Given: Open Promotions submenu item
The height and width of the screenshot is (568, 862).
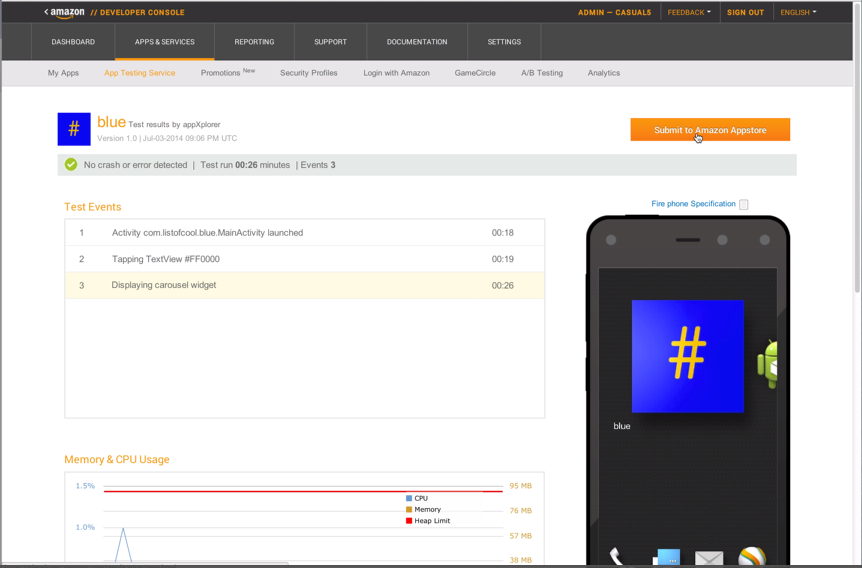Looking at the screenshot, I should (x=228, y=73).
